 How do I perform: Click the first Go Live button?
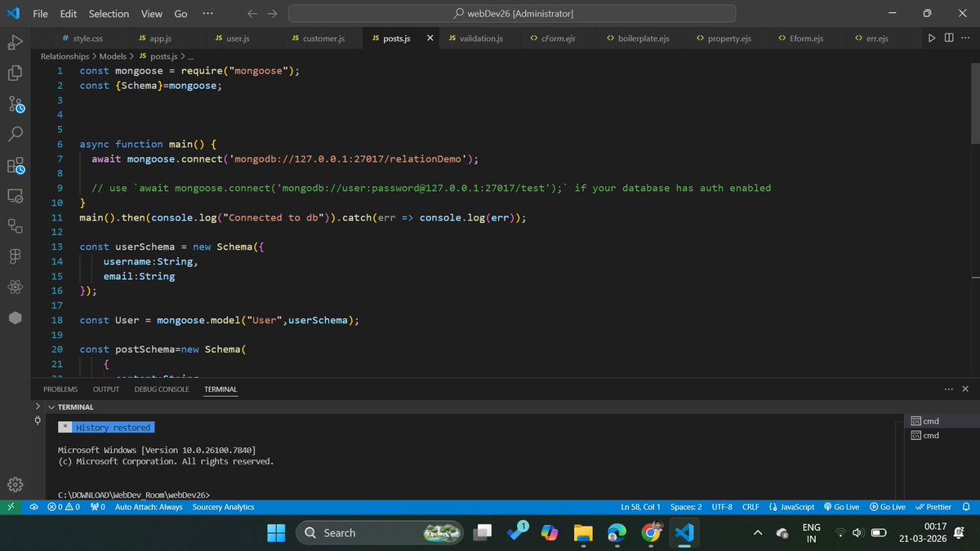click(x=841, y=507)
